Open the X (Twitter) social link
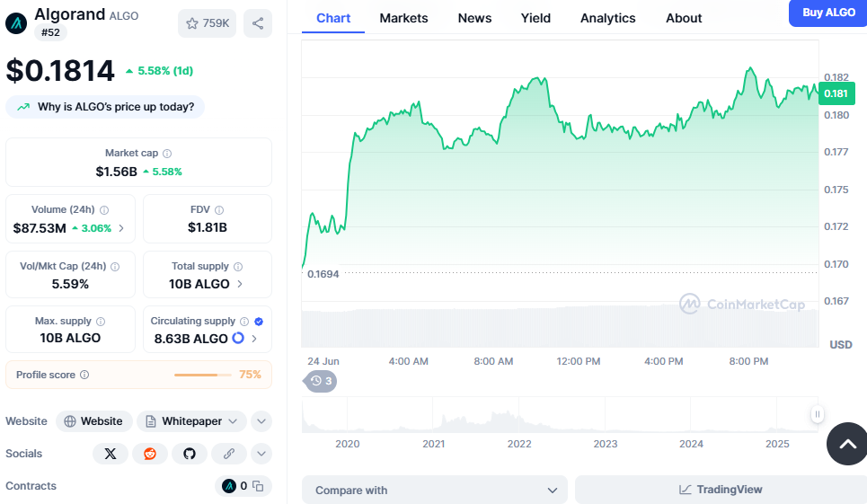The image size is (867, 504). (111, 454)
